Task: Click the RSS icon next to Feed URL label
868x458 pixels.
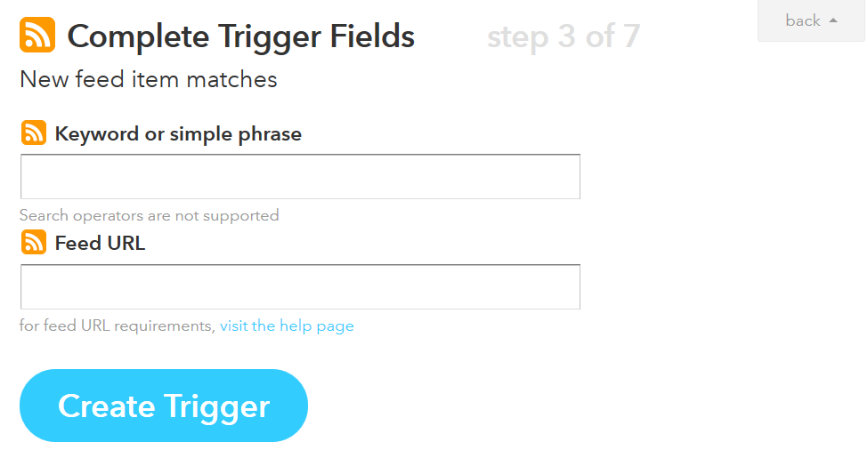Action: pyautogui.click(x=34, y=243)
